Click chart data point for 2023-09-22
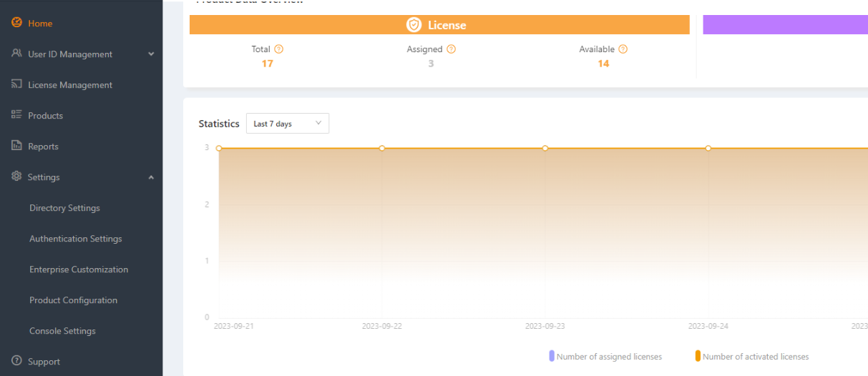This screenshot has height=376, width=868. (382, 148)
